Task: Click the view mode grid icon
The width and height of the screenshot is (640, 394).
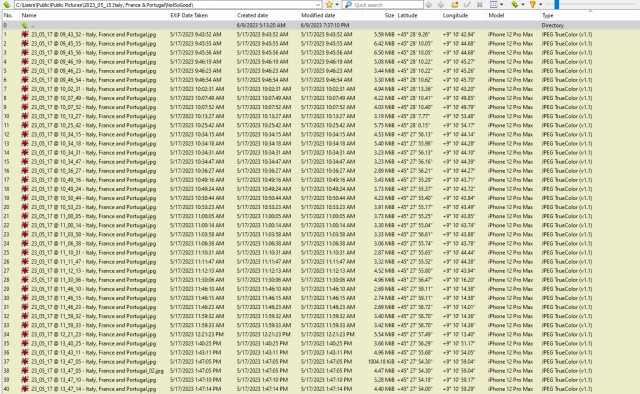Action: pyautogui.click(x=493, y=5)
